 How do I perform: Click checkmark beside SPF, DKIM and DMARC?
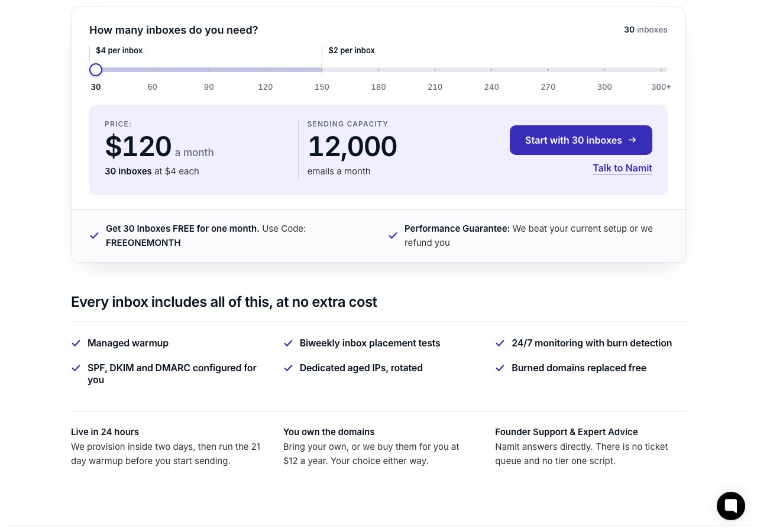(76, 368)
